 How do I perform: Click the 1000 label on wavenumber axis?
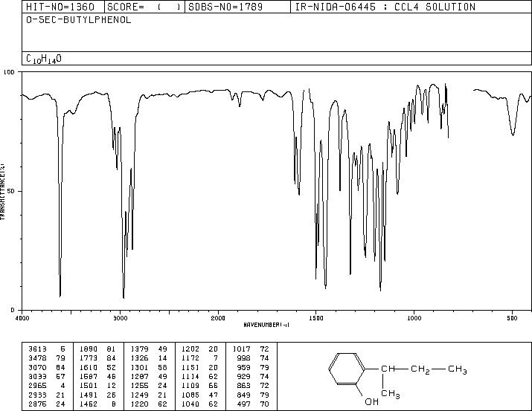(x=414, y=318)
